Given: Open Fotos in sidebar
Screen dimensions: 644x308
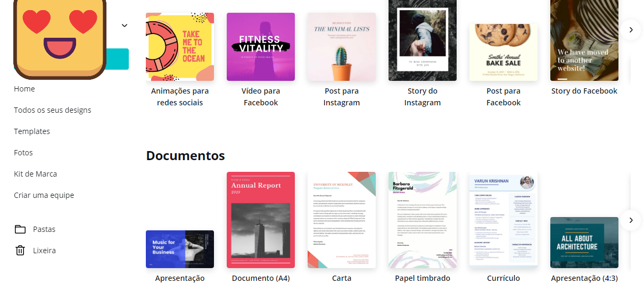Looking at the screenshot, I should coord(23,153).
